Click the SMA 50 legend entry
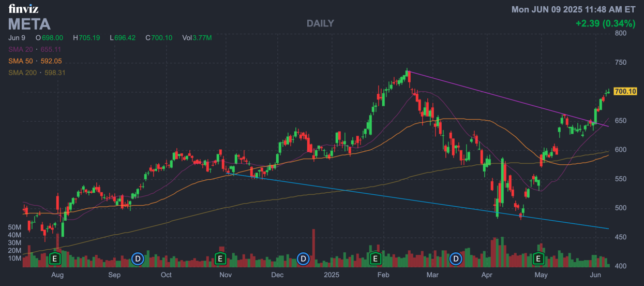644x286 pixels. (x=35, y=61)
